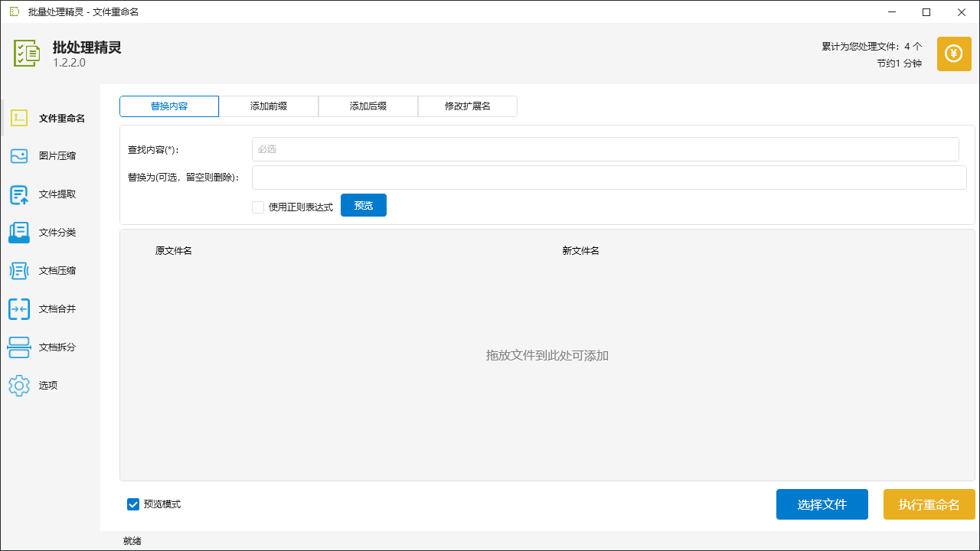
Task: Click the 批处理精灵 app logo
Action: click(x=26, y=54)
